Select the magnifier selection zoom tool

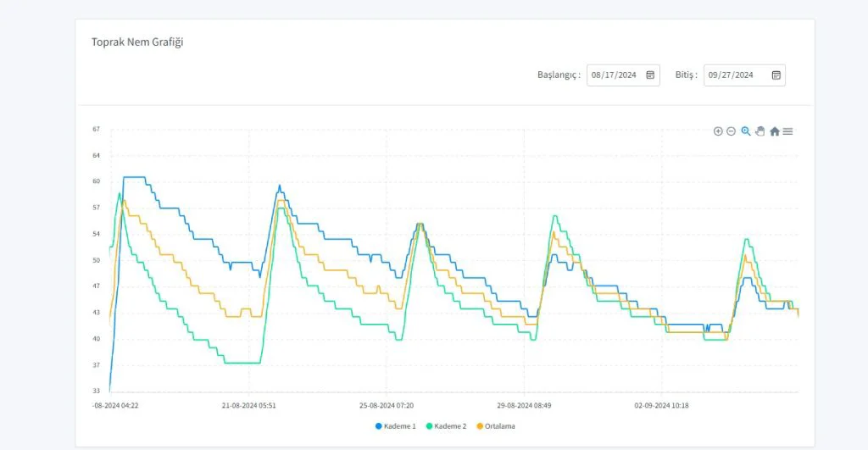(746, 131)
